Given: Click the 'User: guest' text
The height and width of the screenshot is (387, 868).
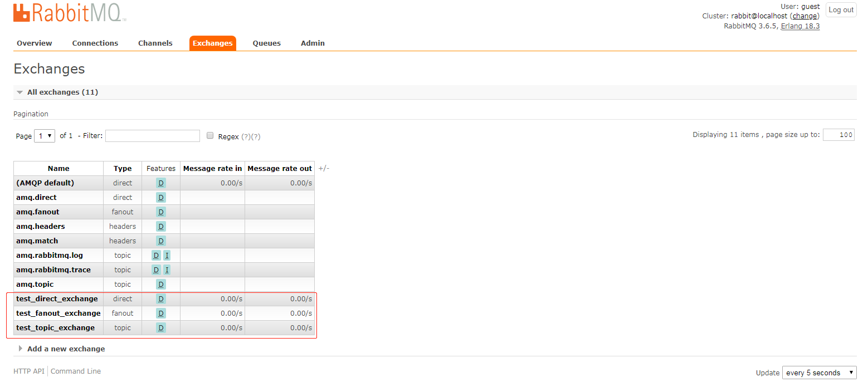Looking at the screenshot, I should (x=800, y=7).
